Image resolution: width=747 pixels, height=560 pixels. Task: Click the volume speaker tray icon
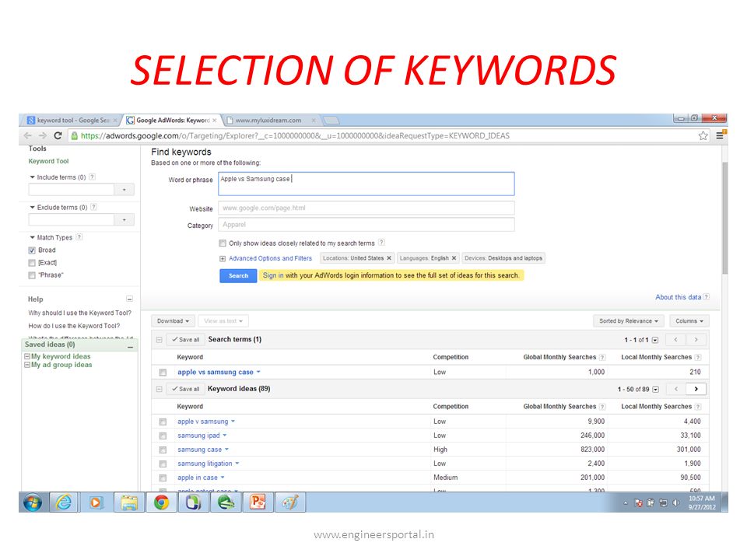(x=676, y=503)
